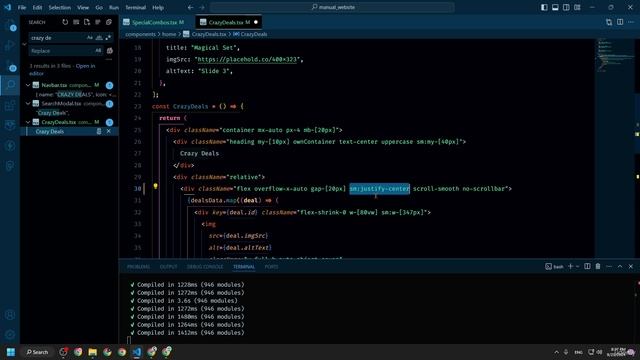Toggle search details below Replace field
Screen dimensions: 640x360
[109, 59]
